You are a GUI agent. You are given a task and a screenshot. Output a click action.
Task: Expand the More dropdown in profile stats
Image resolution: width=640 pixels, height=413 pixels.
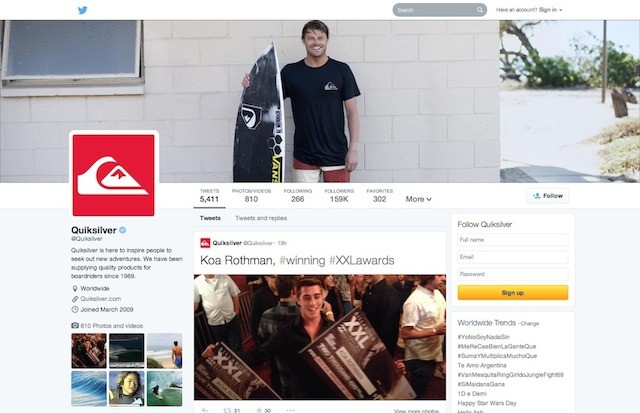click(418, 199)
